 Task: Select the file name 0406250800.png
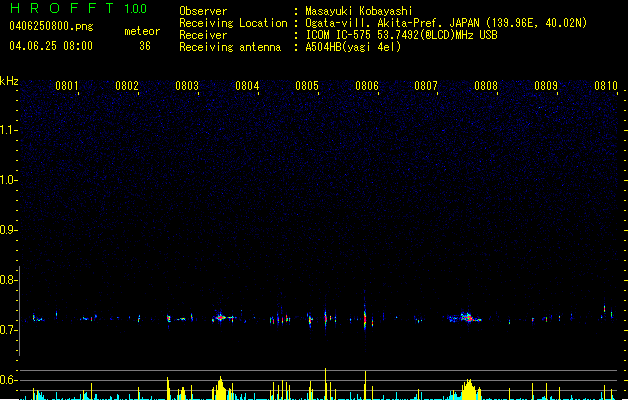(51, 26)
